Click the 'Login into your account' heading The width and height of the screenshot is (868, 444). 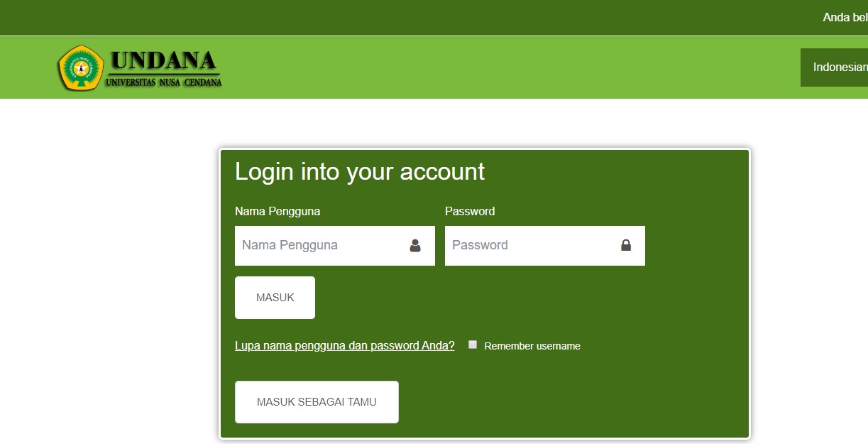click(x=360, y=171)
